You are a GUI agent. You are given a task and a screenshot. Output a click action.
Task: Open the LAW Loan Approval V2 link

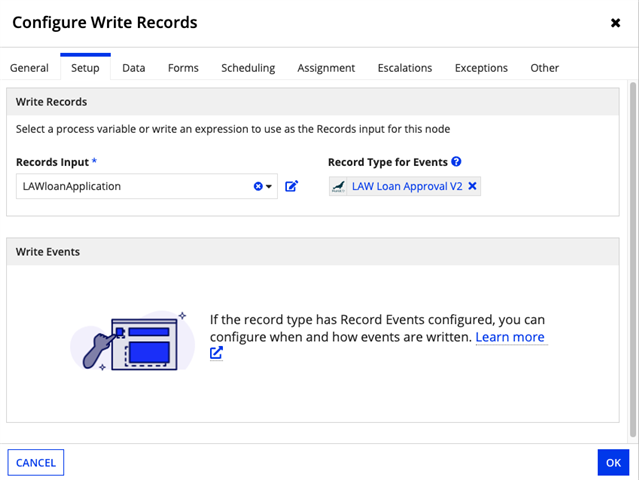click(x=407, y=186)
